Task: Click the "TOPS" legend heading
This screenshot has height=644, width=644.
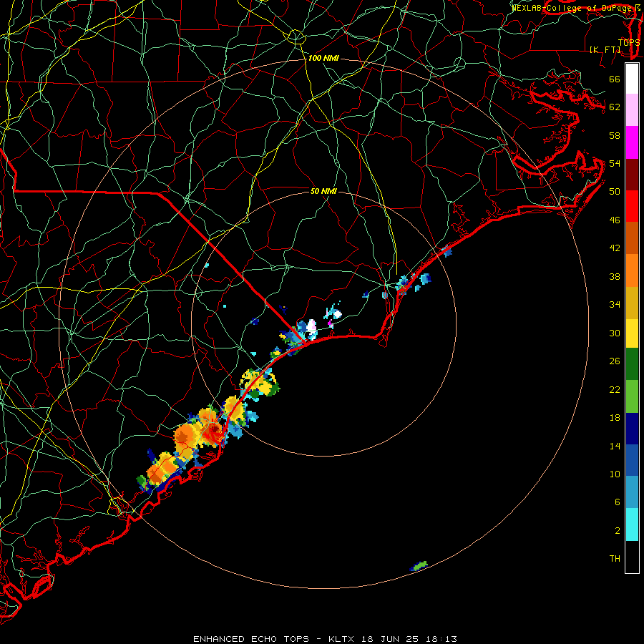Action: point(629,42)
